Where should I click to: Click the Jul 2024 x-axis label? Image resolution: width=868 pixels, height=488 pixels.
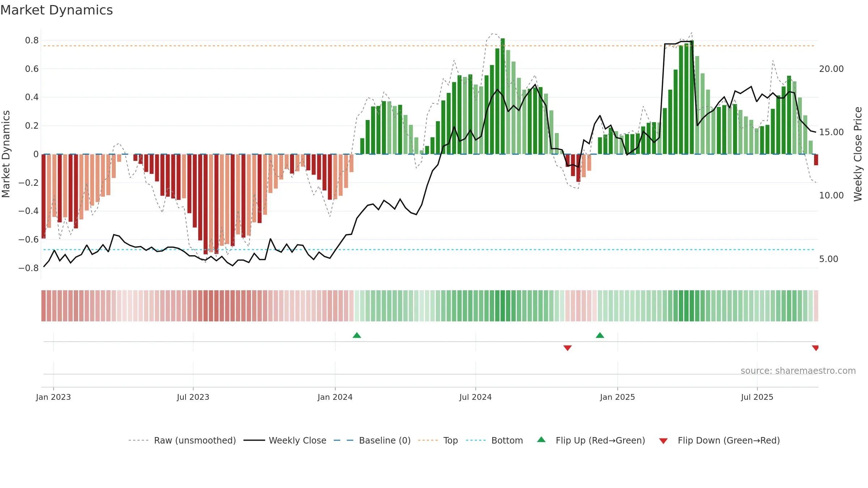(x=476, y=397)
